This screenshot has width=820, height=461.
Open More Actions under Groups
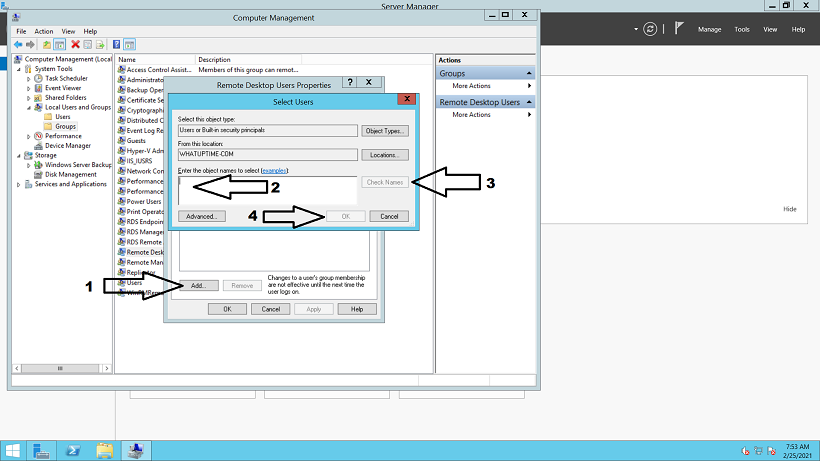point(471,86)
